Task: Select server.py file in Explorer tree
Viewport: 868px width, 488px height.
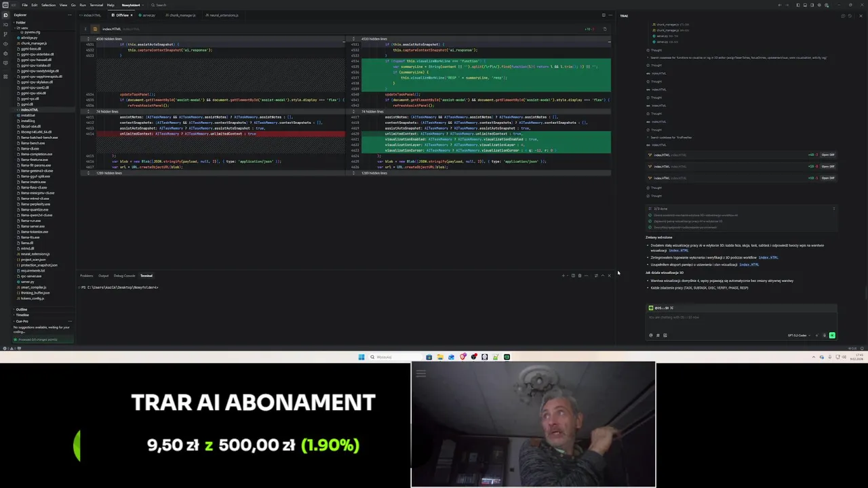Action: (x=27, y=281)
